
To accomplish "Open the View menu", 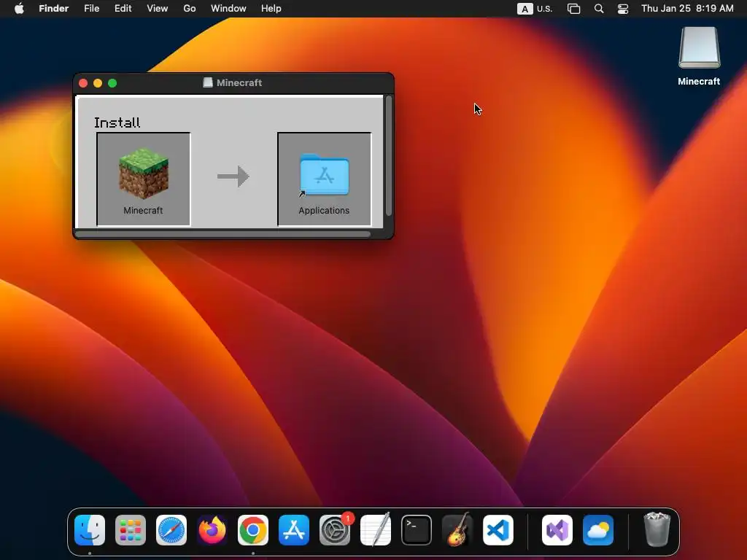I will click(x=158, y=9).
